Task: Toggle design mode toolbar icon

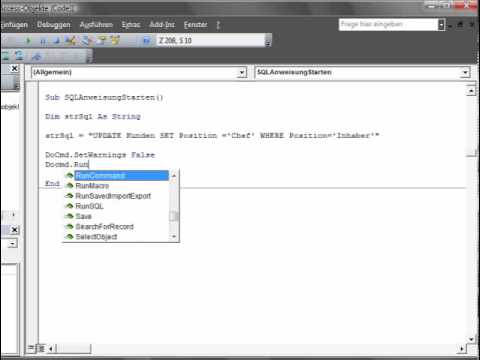Action: (x=70, y=41)
